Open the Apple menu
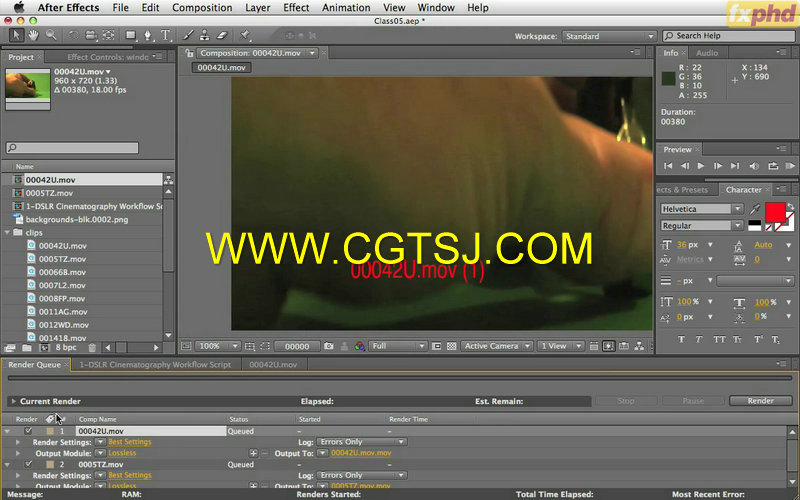The height and width of the screenshot is (500, 800). pos(19,7)
